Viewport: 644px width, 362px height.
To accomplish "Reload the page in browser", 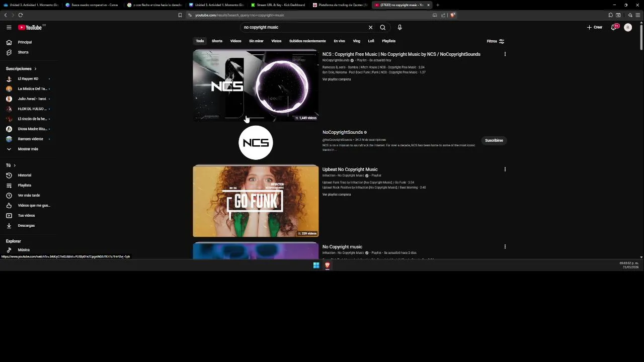I will 20,15.
